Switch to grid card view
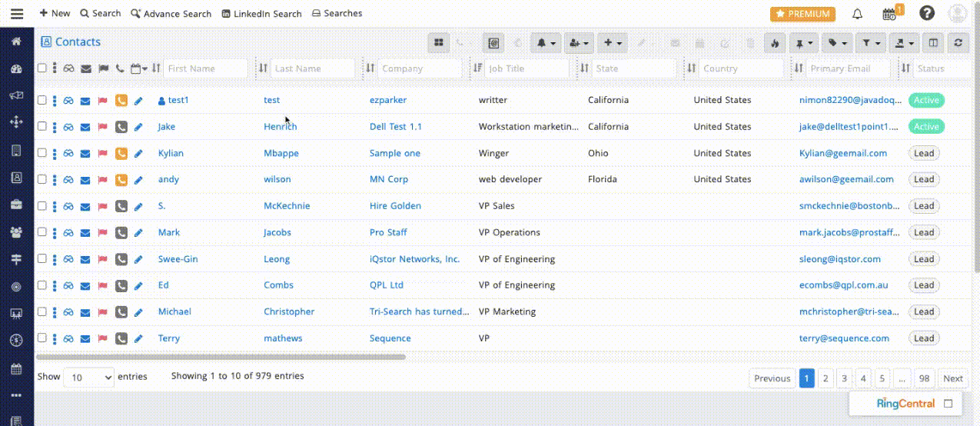Viewport: 980px width, 426px height. pos(439,43)
